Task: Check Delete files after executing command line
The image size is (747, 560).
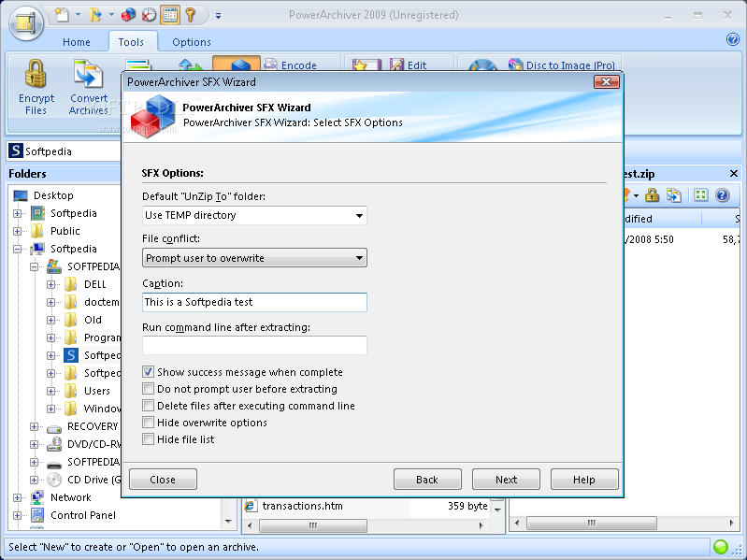Action: (148, 405)
